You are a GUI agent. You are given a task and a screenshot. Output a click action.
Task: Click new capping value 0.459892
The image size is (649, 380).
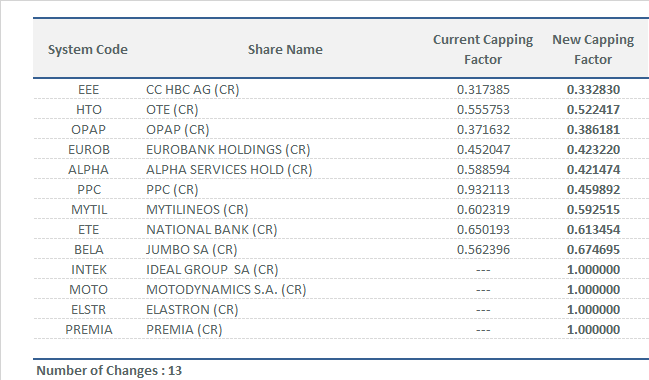(593, 190)
